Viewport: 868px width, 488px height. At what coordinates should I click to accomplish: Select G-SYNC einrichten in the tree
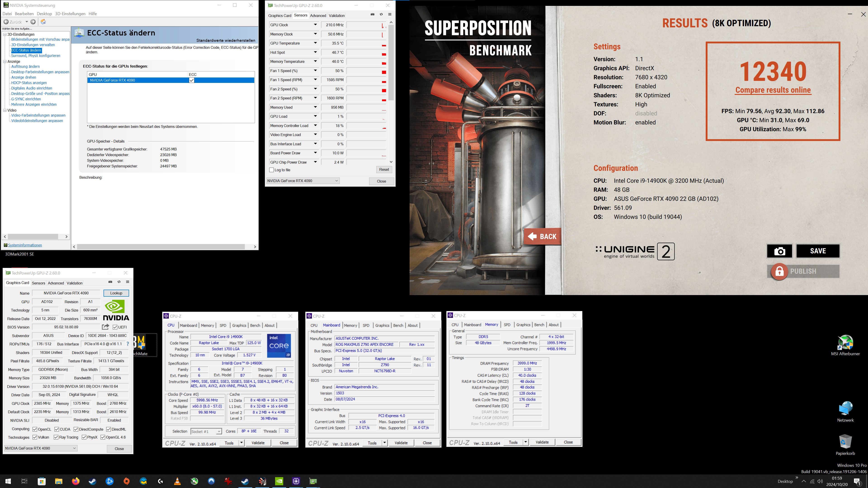point(26,99)
